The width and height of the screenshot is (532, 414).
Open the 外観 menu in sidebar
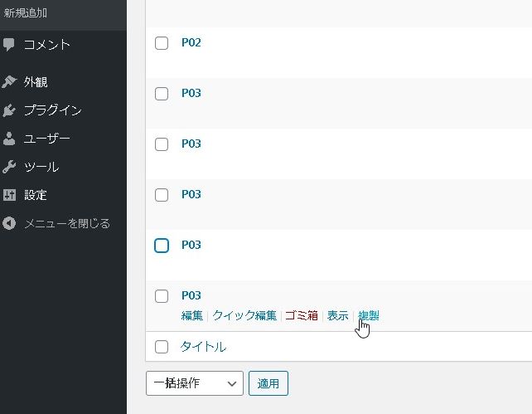(x=36, y=82)
